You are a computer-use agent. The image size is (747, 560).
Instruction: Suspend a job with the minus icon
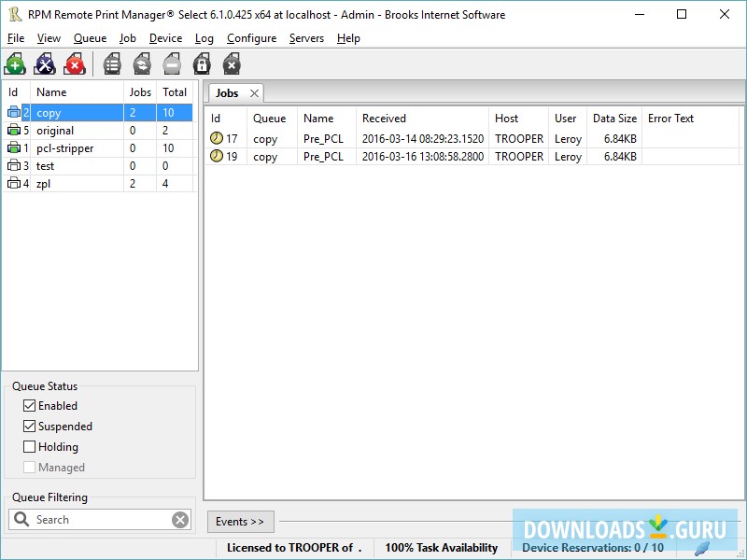(171, 63)
